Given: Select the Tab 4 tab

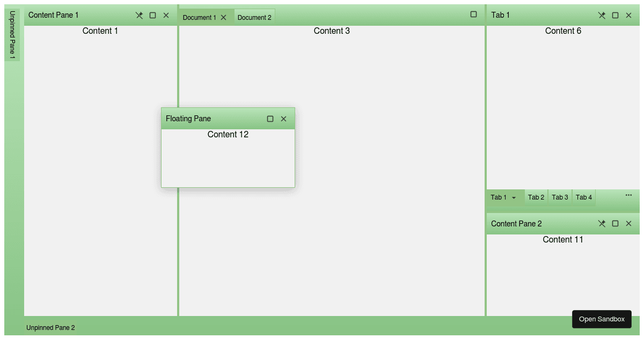Looking at the screenshot, I should pos(583,197).
